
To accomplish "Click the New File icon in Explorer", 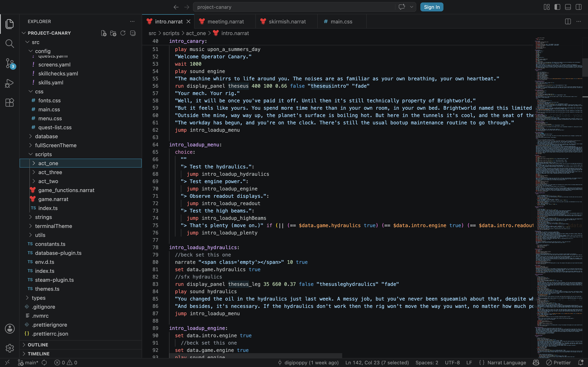I will tap(104, 33).
